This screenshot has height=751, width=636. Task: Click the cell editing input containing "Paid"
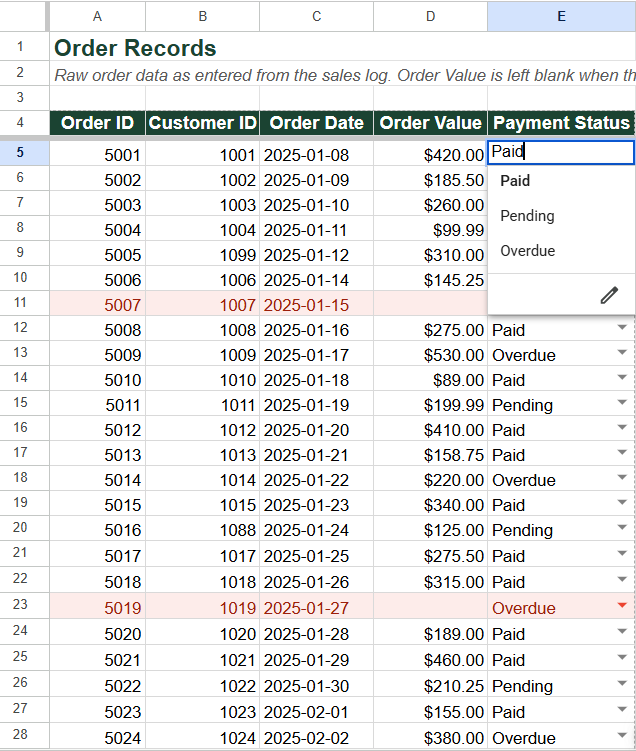[561, 152]
